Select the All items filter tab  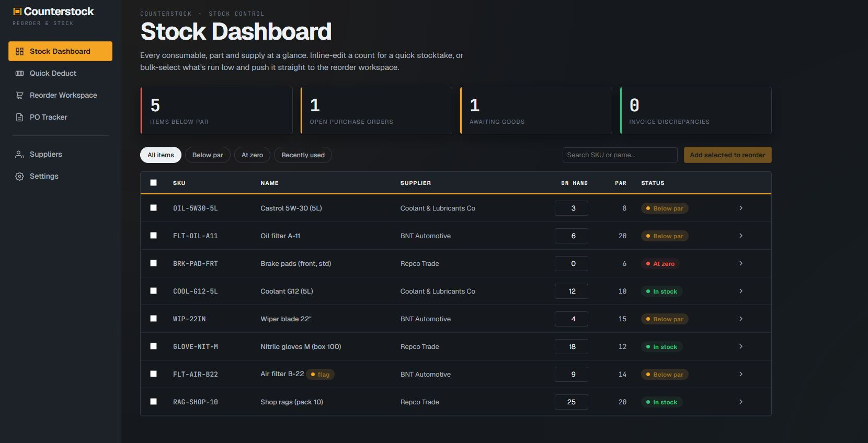coord(161,155)
